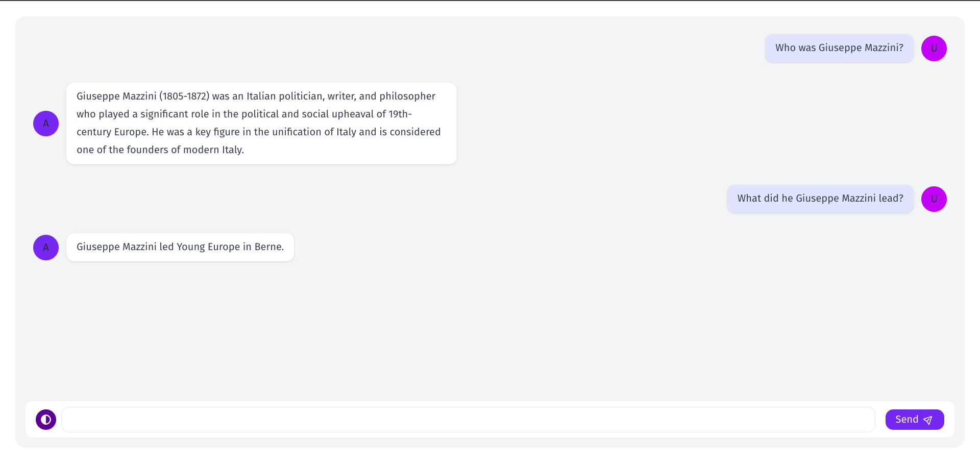Click the user avatar beside the "lead?" question
Screen dimensions: 980x463
pos(934,199)
